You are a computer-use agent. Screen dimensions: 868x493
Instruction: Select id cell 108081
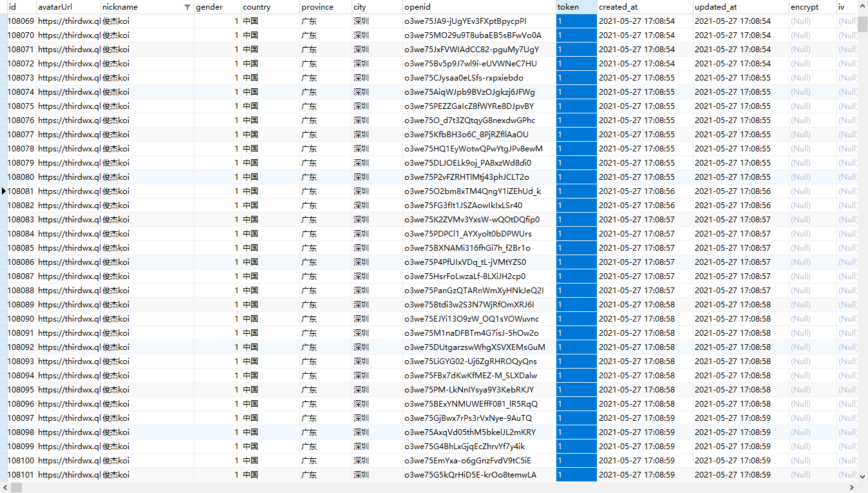pyautogui.click(x=21, y=191)
